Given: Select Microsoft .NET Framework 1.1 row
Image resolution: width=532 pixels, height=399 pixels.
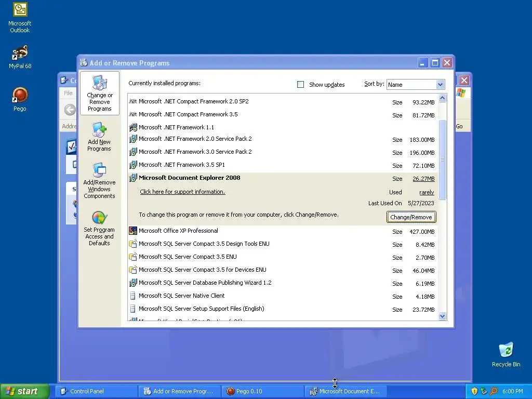Looking at the screenshot, I should [x=283, y=127].
